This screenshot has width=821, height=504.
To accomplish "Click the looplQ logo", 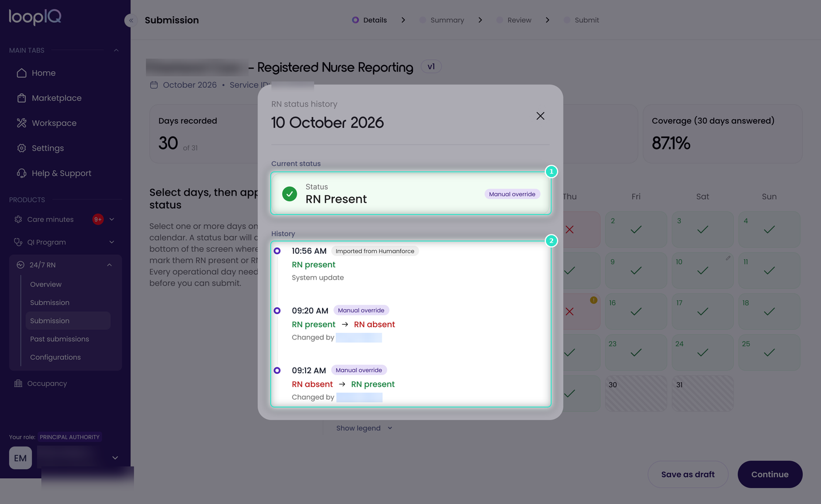I will 35,18.
